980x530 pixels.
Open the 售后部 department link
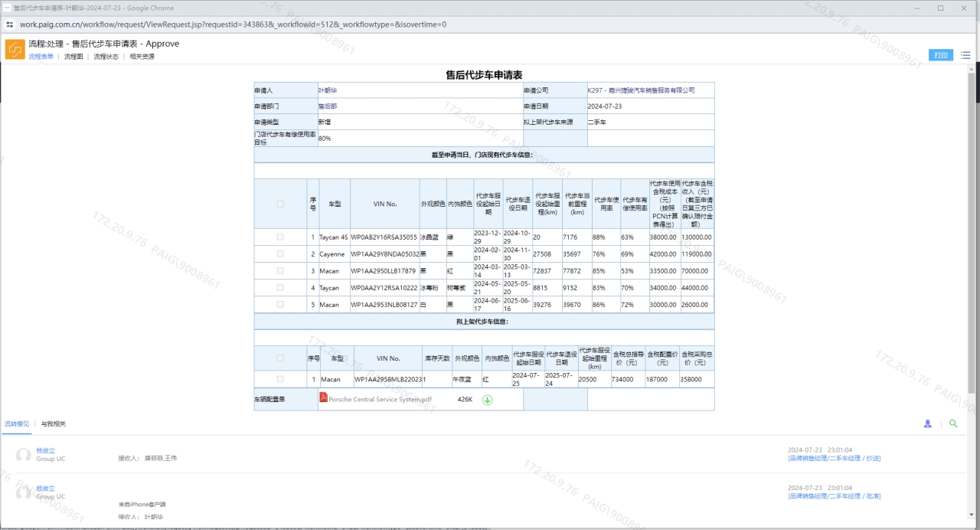pos(327,106)
